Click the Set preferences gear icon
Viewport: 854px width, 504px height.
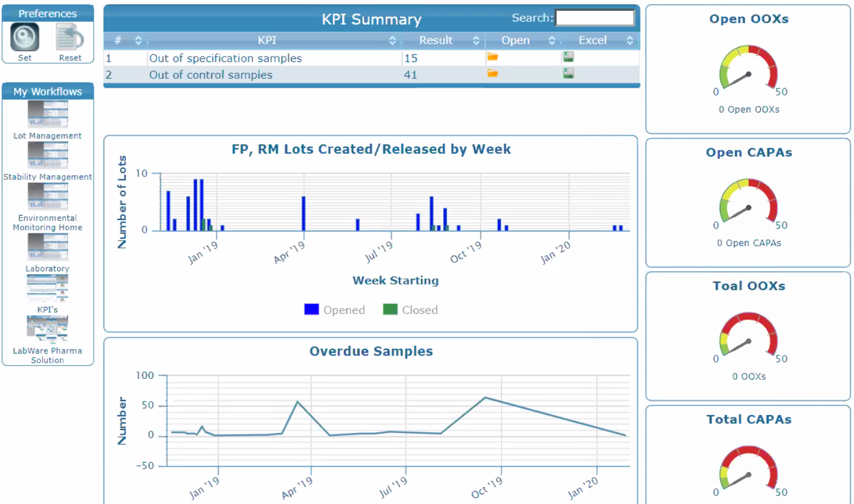[x=25, y=37]
